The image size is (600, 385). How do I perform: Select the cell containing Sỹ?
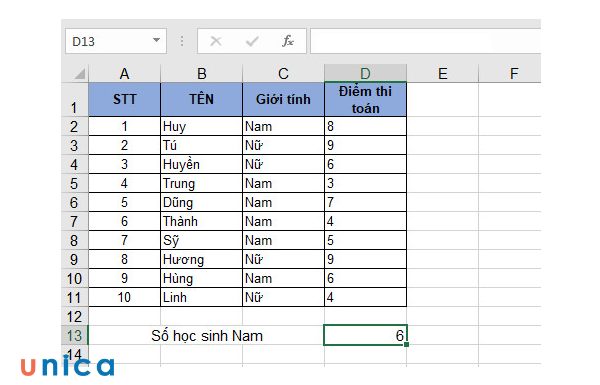pyautogui.click(x=202, y=240)
